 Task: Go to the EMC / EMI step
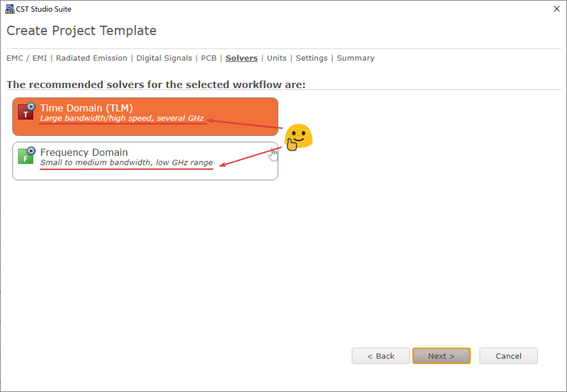click(x=27, y=58)
